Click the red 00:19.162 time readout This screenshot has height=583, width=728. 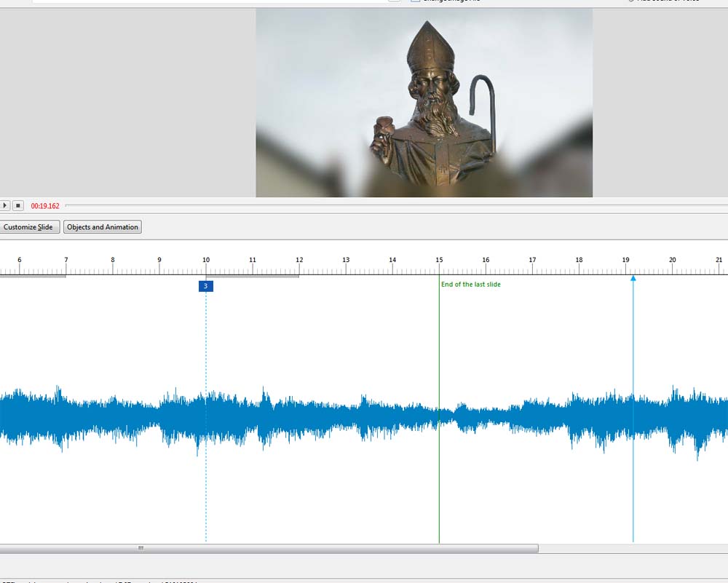pyautogui.click(x=45, y=206)
